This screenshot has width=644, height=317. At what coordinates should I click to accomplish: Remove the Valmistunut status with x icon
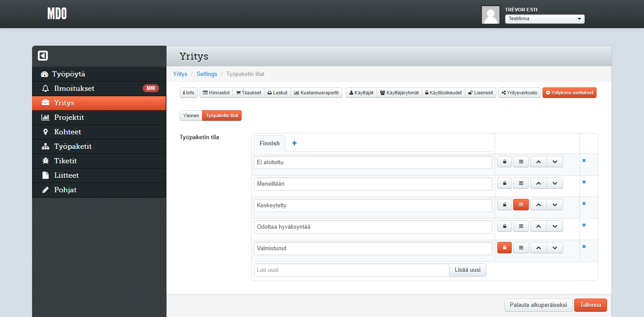point(584,247)
